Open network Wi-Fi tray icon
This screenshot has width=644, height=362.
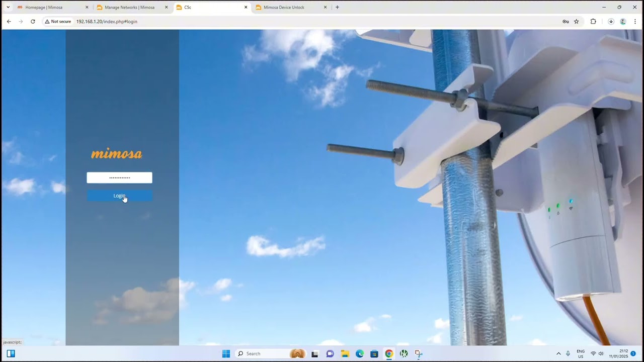coord(593,353)
